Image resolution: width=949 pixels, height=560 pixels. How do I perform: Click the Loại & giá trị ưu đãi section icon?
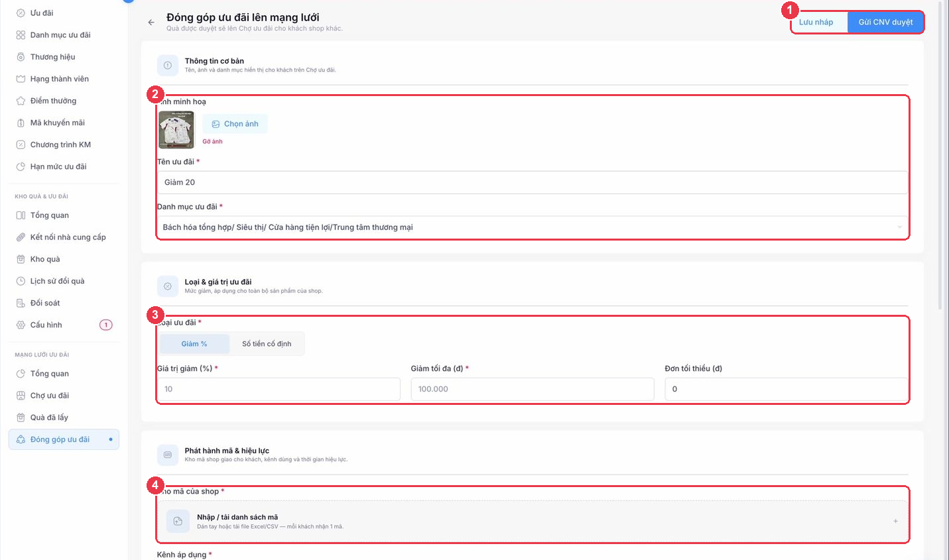(168, 286)
